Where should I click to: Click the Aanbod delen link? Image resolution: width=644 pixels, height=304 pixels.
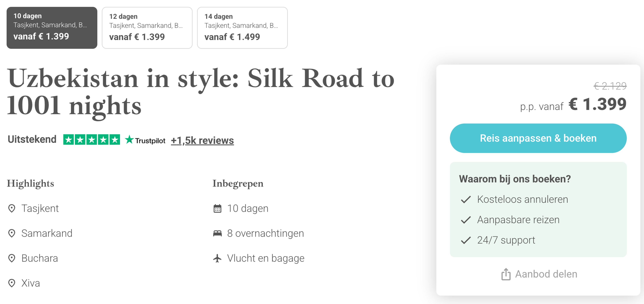(x=539, y=274)
